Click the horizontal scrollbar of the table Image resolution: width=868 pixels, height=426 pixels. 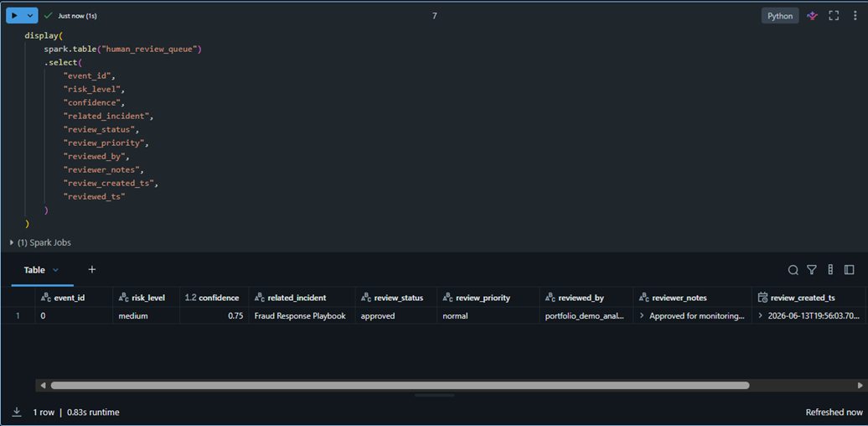400,385
